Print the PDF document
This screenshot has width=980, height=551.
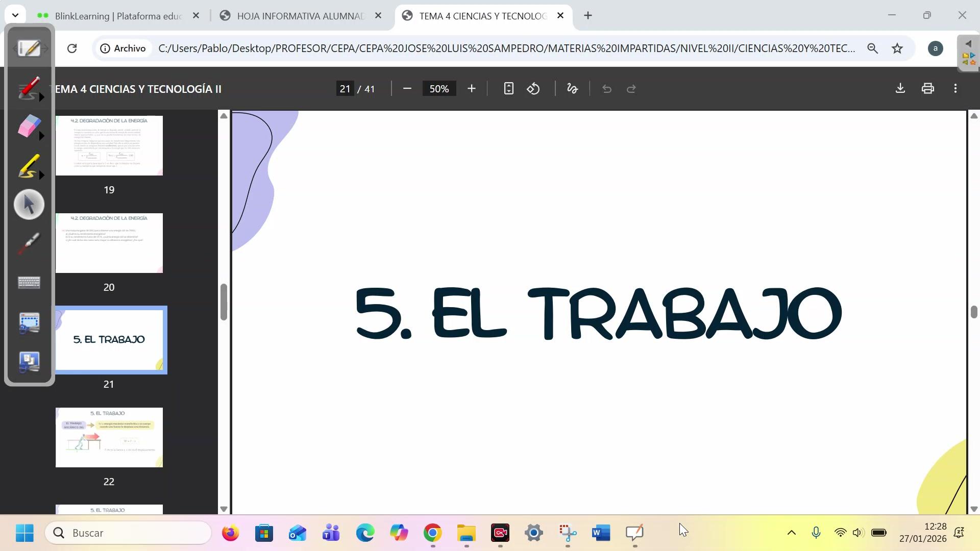[928, 89]
